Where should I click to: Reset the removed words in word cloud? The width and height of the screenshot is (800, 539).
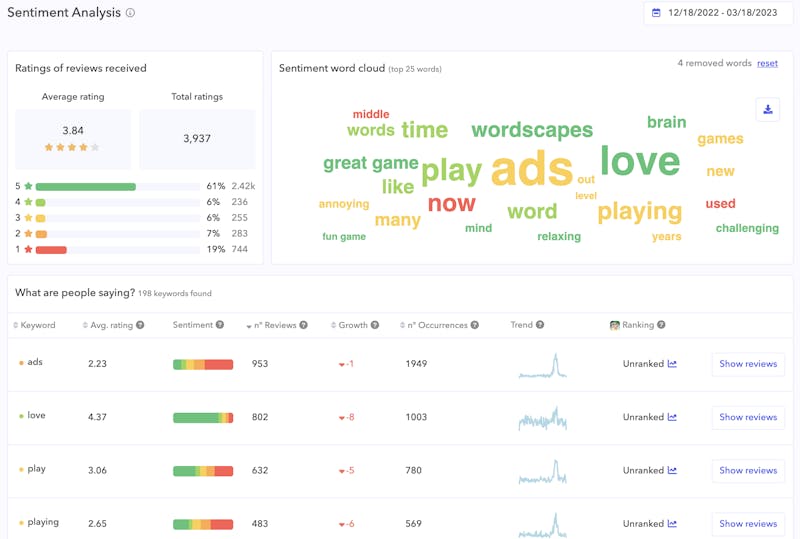coord(767,63)
